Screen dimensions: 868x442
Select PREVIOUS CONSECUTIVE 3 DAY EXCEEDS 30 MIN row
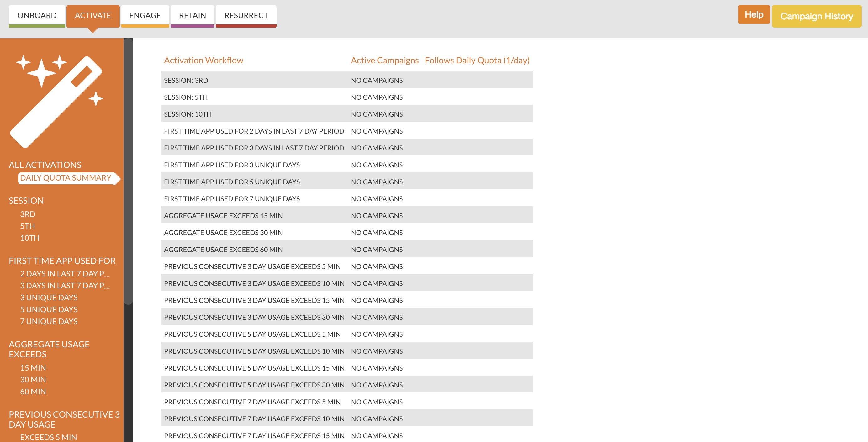click(347, 317)
